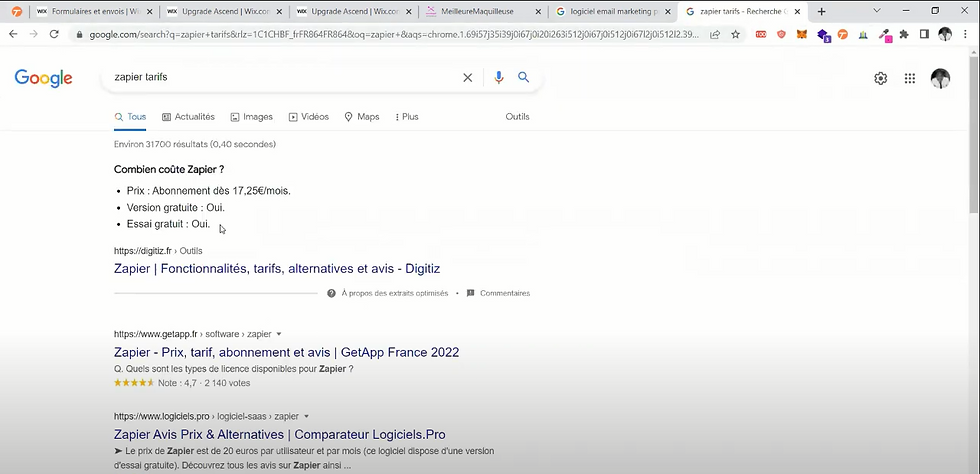Go to the Google homepage logo
Image resolution: width=980 pixels, height=474 pixels.
tap(43, 78)
